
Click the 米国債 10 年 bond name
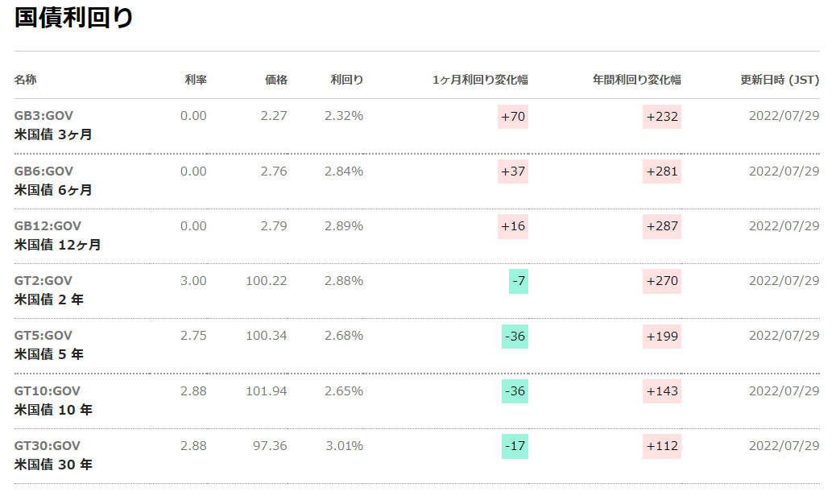pos(53,410)
